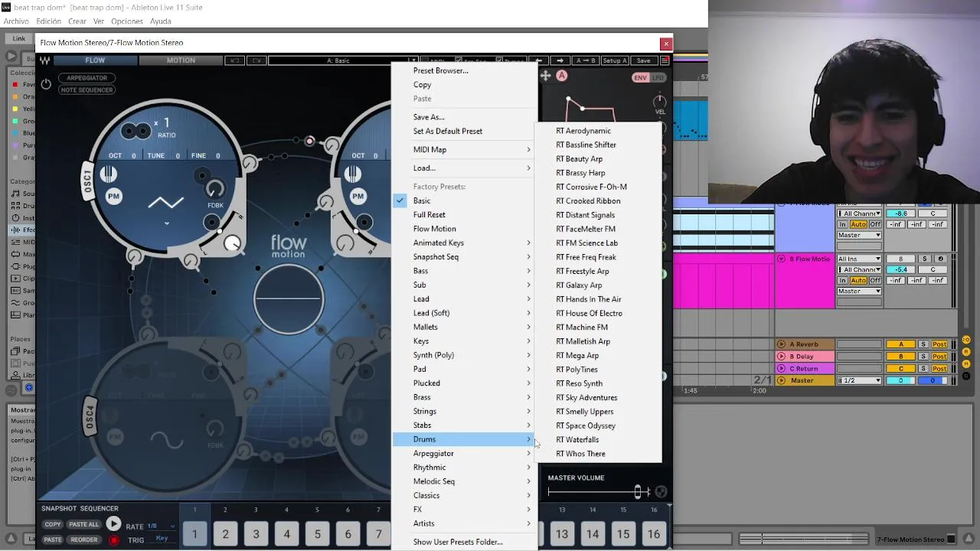Select snapshot slot 14

[x=593, y=534]
